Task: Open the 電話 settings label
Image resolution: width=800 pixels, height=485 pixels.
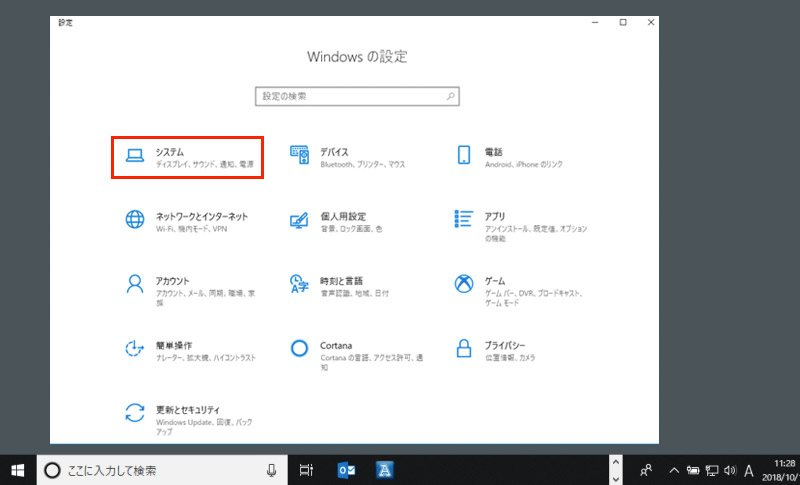Action: coord(493,152)
